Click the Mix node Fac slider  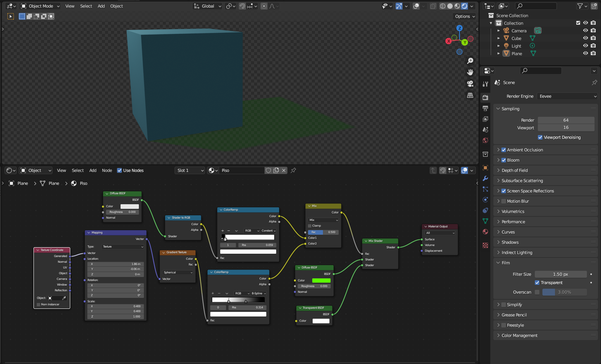pyautogui.click(x=323, y=232)
